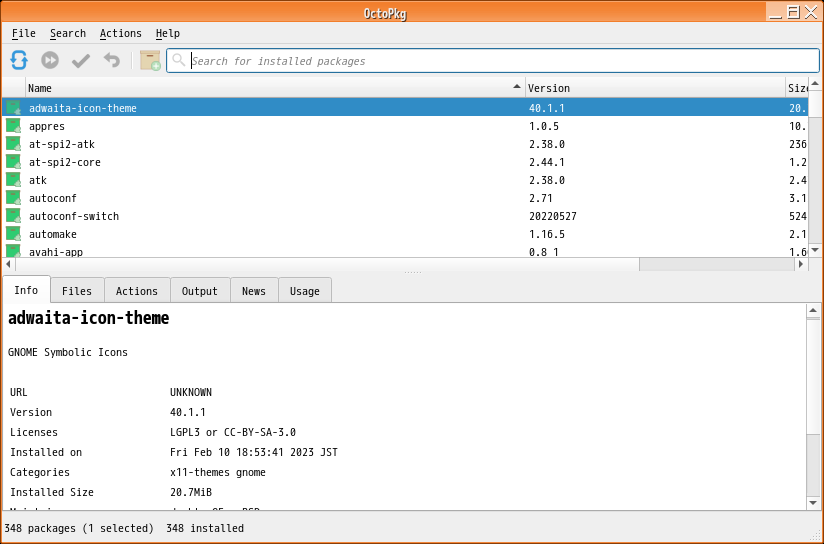
Task: Select the avahi-app package row
Action: point(405,251)
